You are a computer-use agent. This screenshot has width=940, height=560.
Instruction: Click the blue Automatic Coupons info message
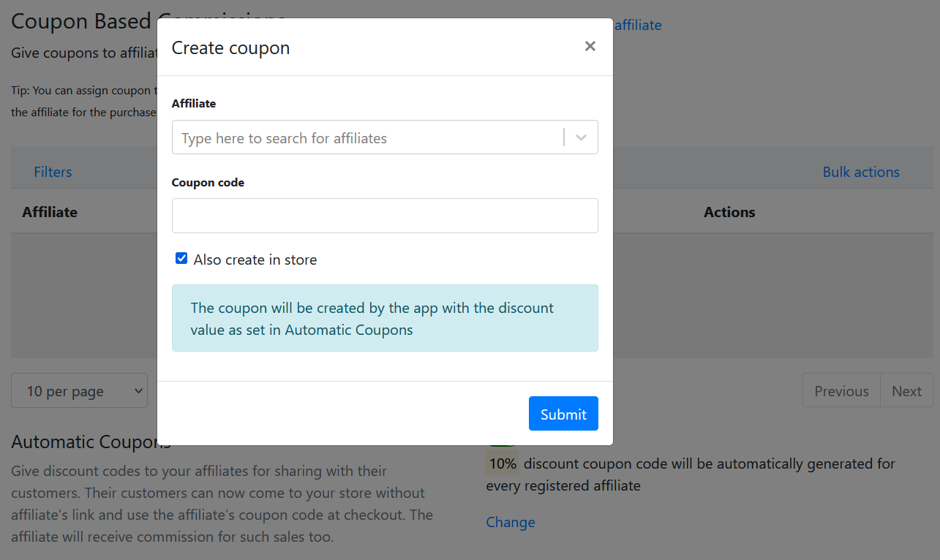[385, 318]
